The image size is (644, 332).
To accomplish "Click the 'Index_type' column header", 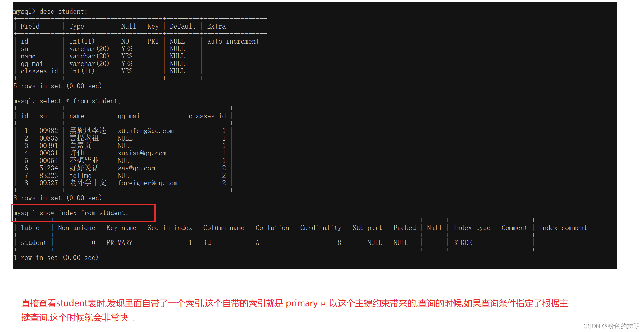I will pyautogui.click(x=472, y=228).
